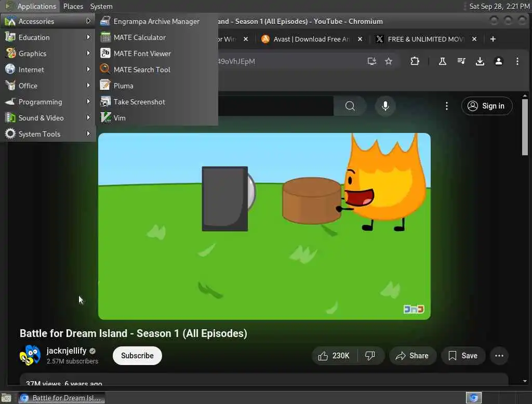The image size is (532, 404).
Task: Open the System menu in panel
Action: [101, 6]
